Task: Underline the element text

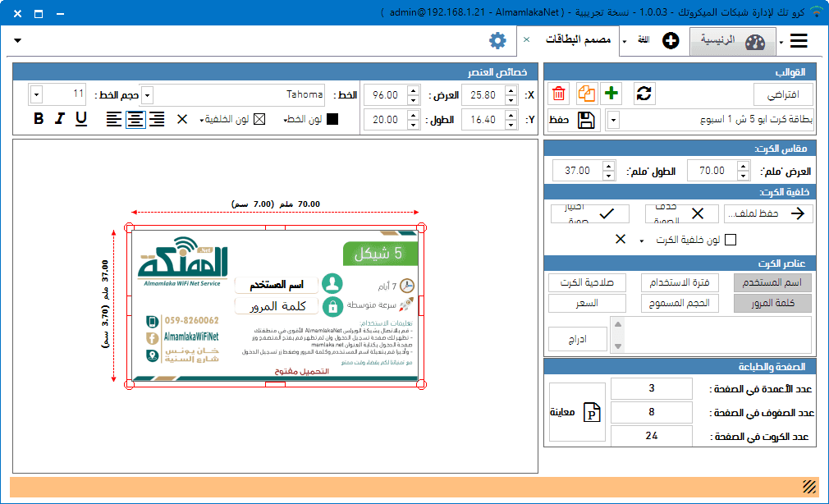Action: click(x=81, y=118)
